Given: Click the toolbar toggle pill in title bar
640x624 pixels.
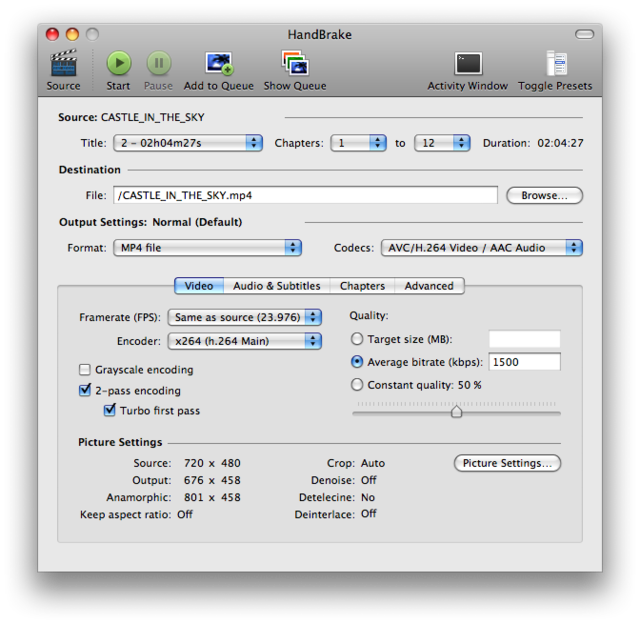Looking at the screenshot, I should [x=585, y=34].
